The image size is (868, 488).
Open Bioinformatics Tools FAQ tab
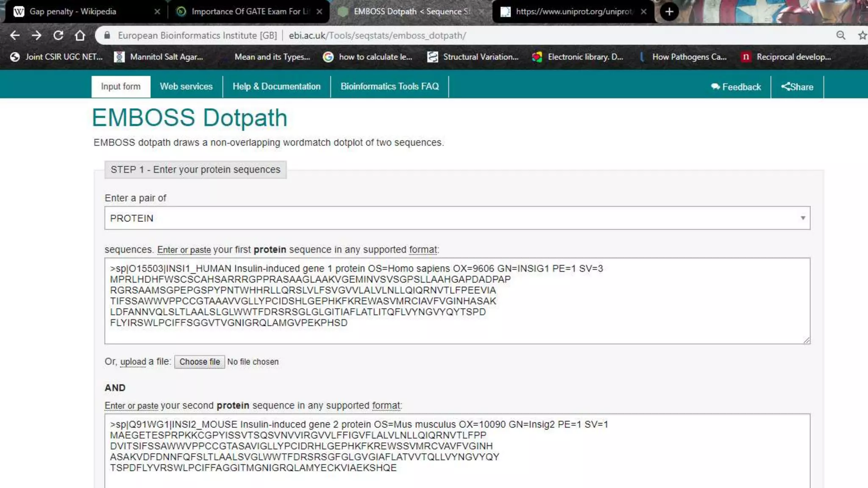(389, 86)
